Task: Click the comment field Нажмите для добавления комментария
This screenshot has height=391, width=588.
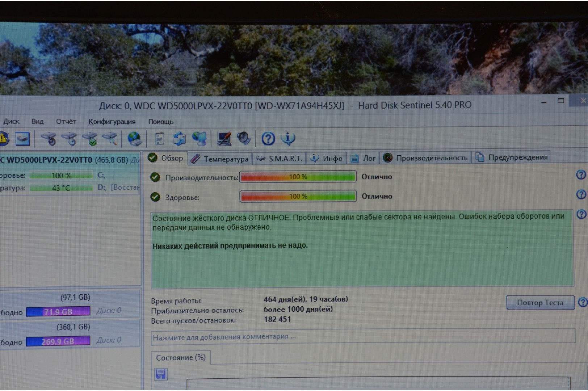Action: tap(363, 336)
